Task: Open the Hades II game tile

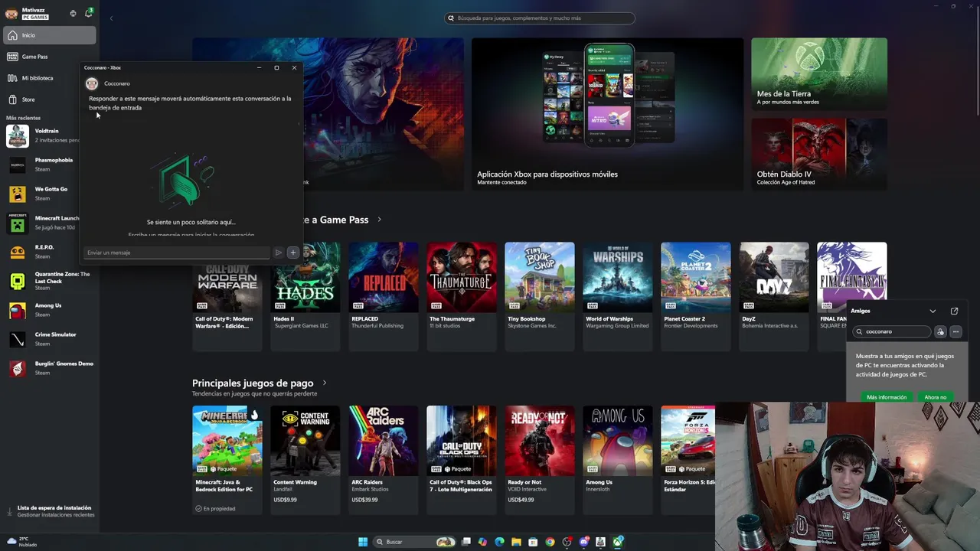Action: (x=305, y=296)
